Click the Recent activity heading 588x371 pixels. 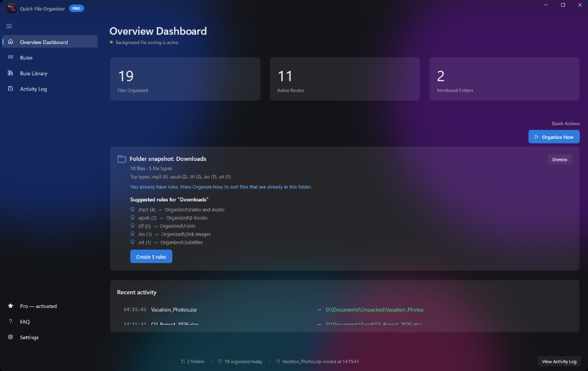136,292
